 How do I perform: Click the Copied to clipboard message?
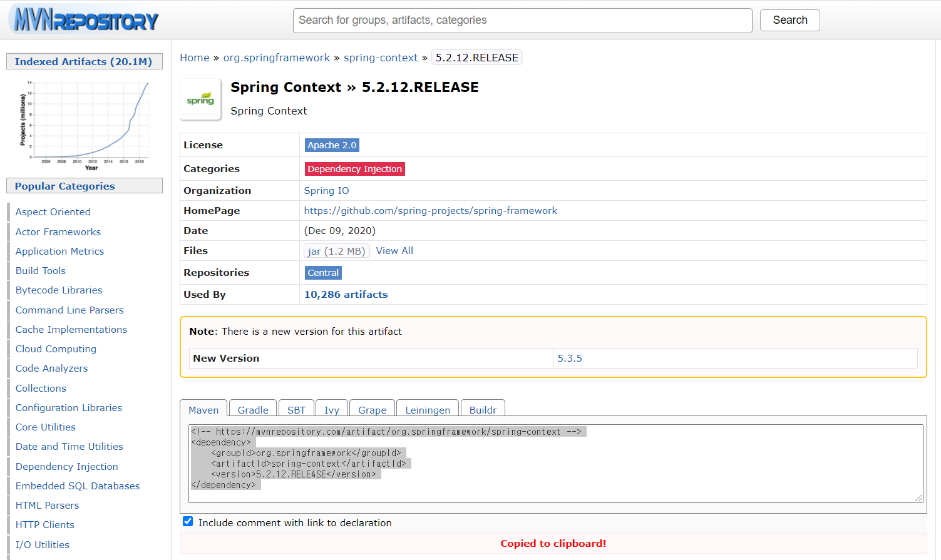pyautogui.click(x=553, y=544)
